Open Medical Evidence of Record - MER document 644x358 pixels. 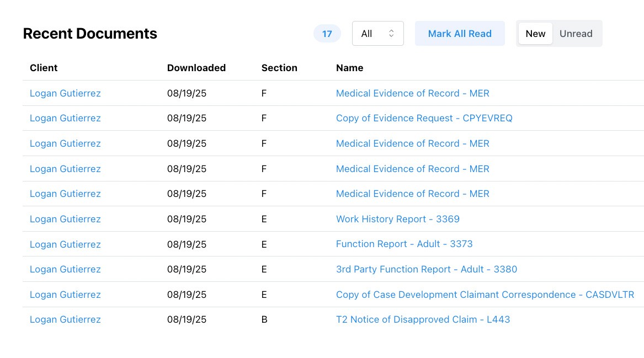coord(412,93)
